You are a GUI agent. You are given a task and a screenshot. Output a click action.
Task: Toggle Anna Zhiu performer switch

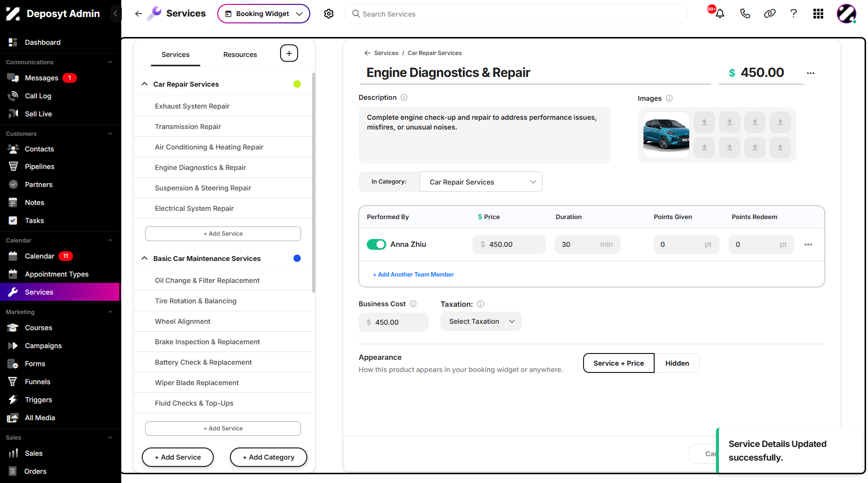(x=376, y=244)
